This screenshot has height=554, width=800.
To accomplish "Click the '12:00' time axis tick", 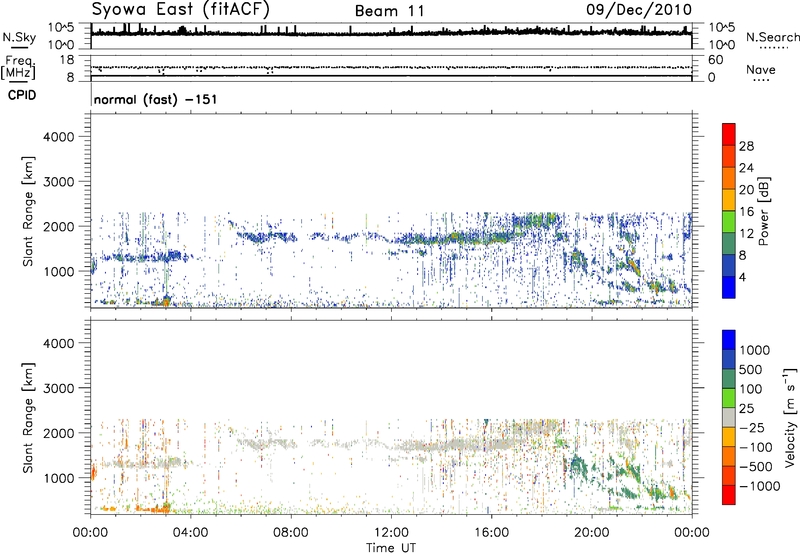I will point(391,533).
